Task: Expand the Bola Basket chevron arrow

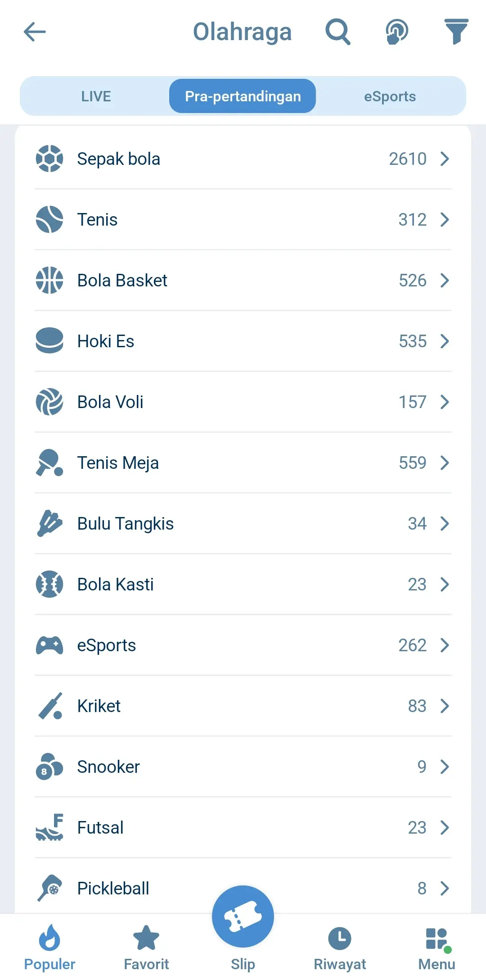Action: tap(445, 281)
